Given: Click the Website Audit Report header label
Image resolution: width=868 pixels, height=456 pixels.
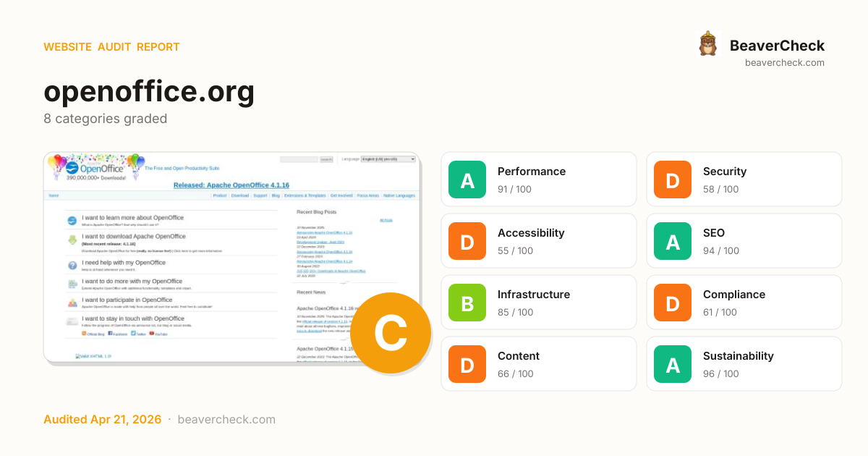Looking at the screenshot, I should tap(111, 47).
